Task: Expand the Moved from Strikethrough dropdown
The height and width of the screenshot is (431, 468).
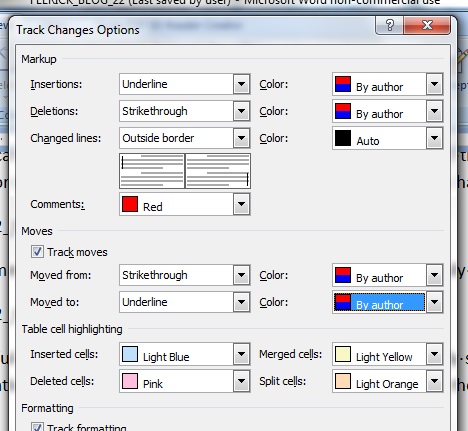Action: pos(242,275)
